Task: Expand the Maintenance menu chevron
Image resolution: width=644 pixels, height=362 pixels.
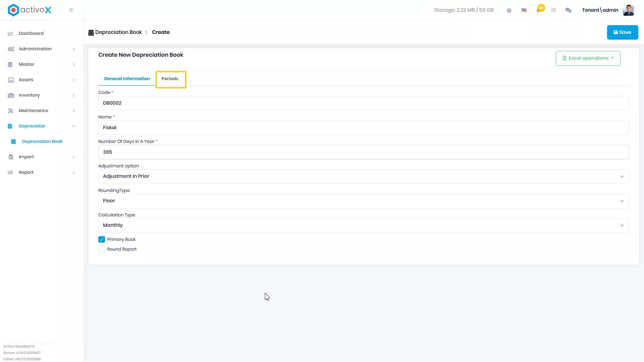Action: pyautogui.click(x=73, y=111)
